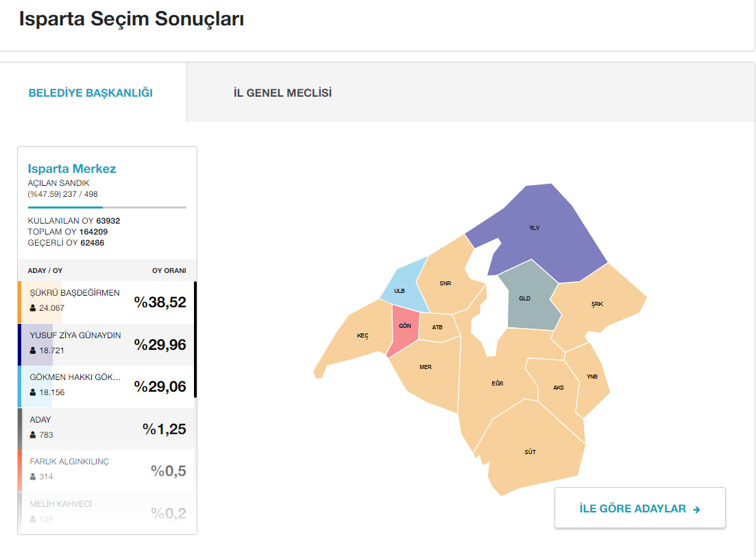Viewport: 756px width, 557px height.
Task: Click the opened ballot progress bar
Action: tap(107, 208)
